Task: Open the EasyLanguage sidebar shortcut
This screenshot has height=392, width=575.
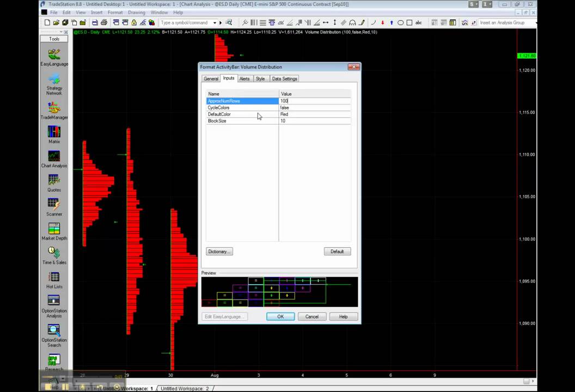Action: (54, 57)
